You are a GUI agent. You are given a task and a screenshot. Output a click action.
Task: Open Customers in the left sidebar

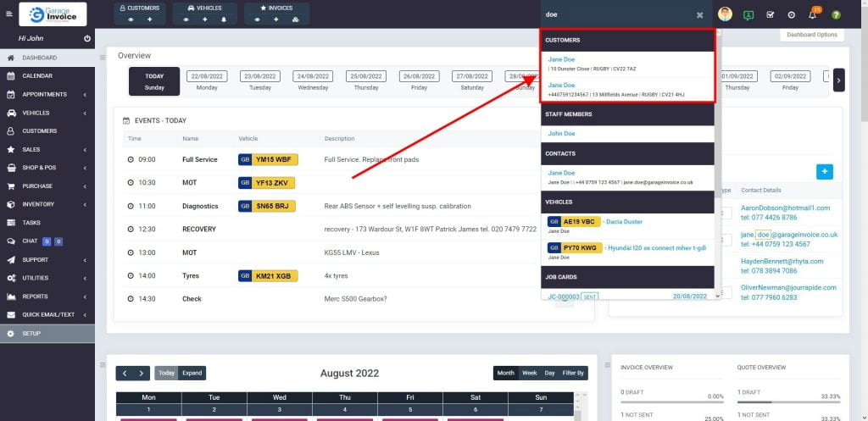coord(39,131)
